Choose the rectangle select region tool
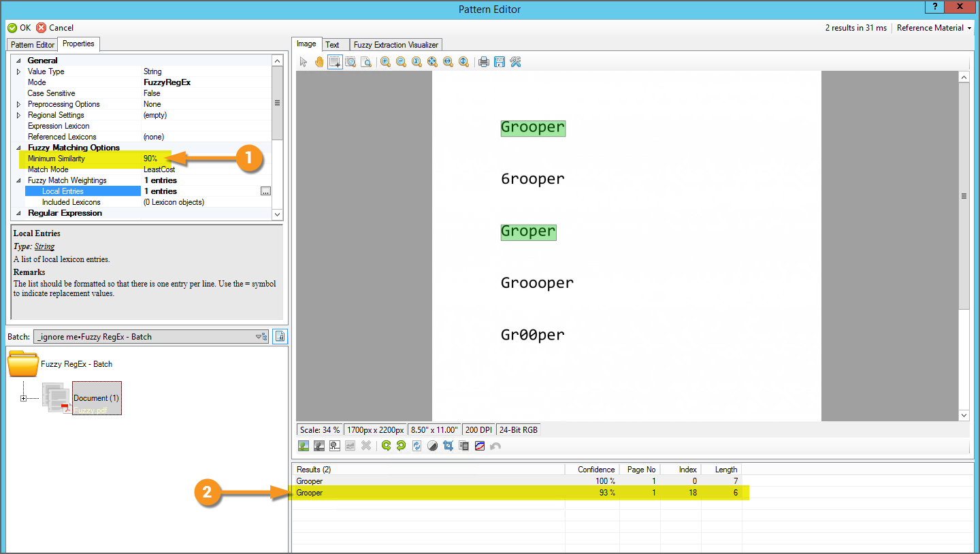Image resolution: width=980 pixels, height=554 pixels. coord(335,62)
